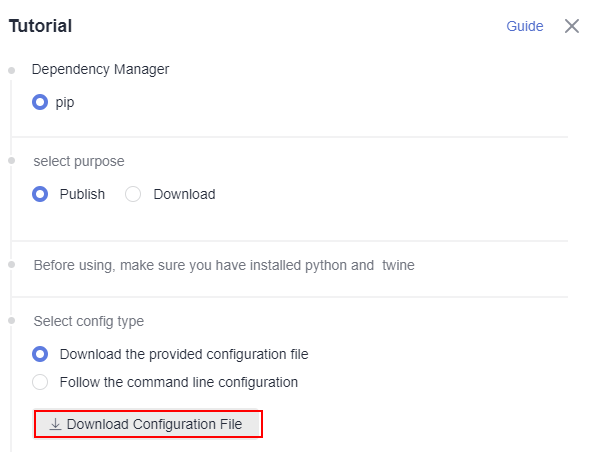Click the word 'python' in the note

[x=328, y=265]
